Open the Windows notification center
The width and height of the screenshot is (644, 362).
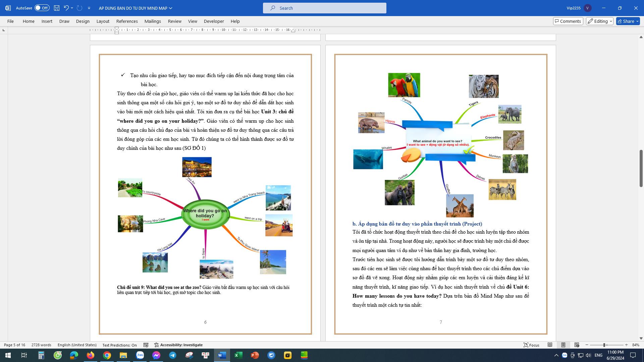coord(633,355)
